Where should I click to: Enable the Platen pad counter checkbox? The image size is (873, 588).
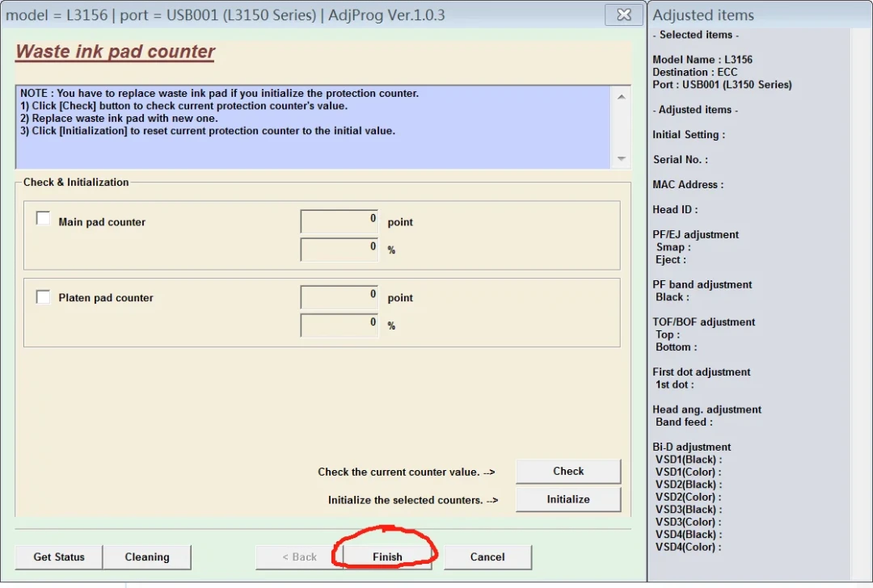[43, 296]
